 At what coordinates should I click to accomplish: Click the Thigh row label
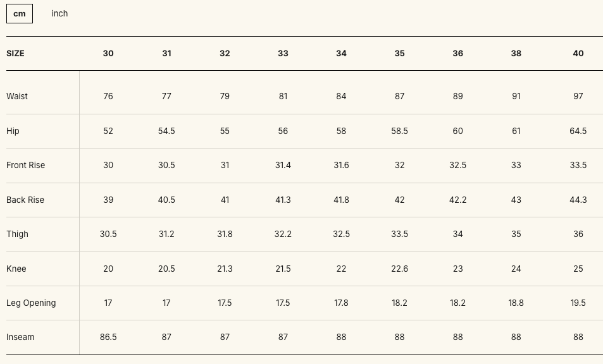pyautogui.click(x=17, y=234)
